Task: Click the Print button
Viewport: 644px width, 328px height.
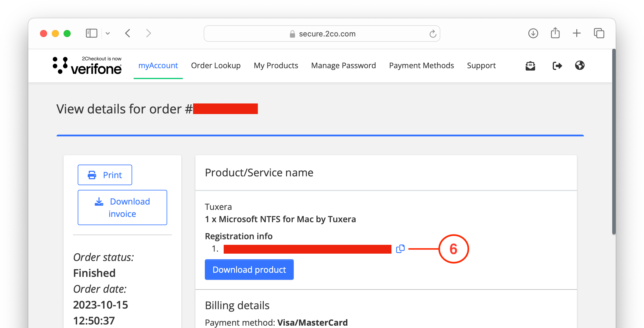Action: [105, 175]
